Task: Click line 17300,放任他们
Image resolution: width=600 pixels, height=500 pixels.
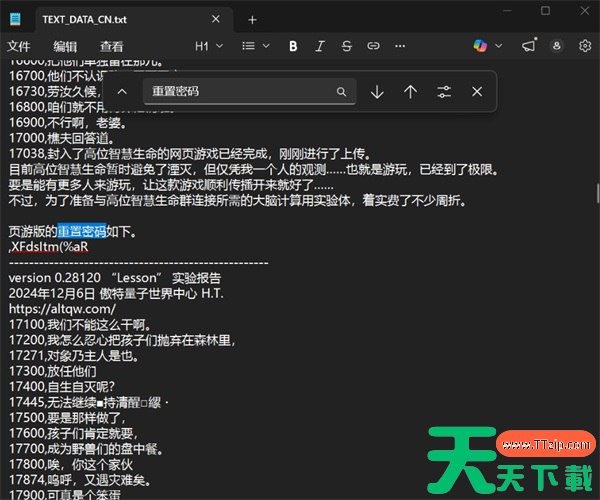Action: pyautogui.click(x=52, y=371)
